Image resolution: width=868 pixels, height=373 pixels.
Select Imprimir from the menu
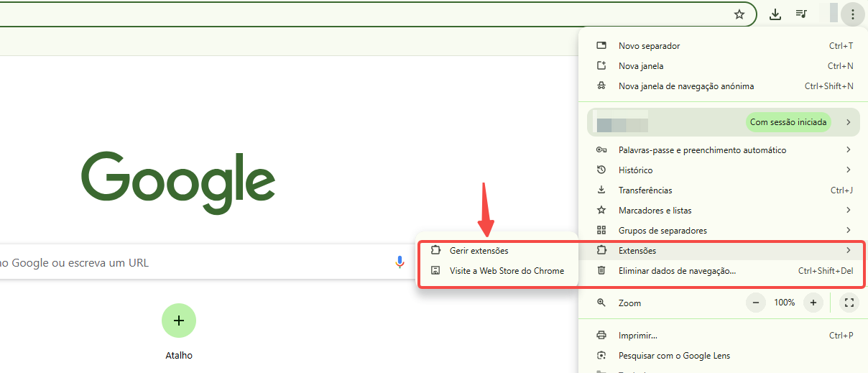click(x=724, y=335)
